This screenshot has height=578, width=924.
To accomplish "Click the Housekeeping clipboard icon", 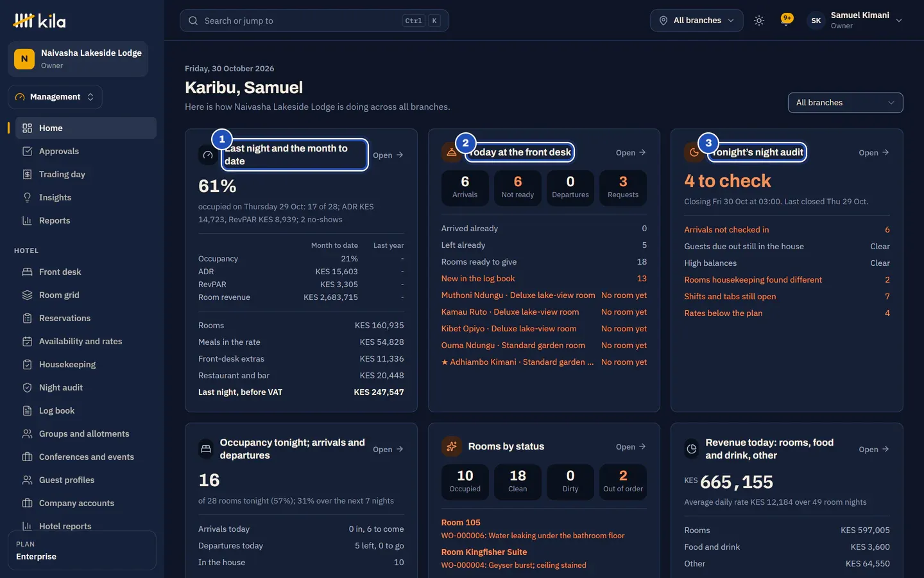I will point(27,364).
